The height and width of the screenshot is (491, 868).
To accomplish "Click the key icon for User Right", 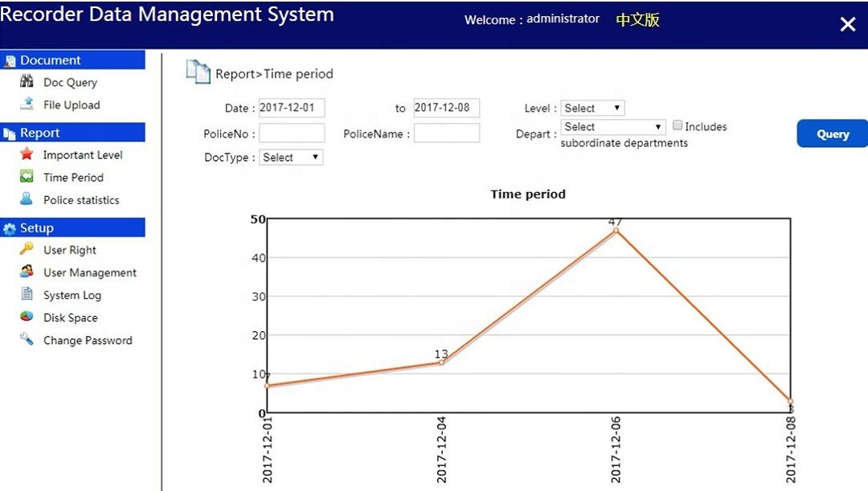I will point(27,248).
